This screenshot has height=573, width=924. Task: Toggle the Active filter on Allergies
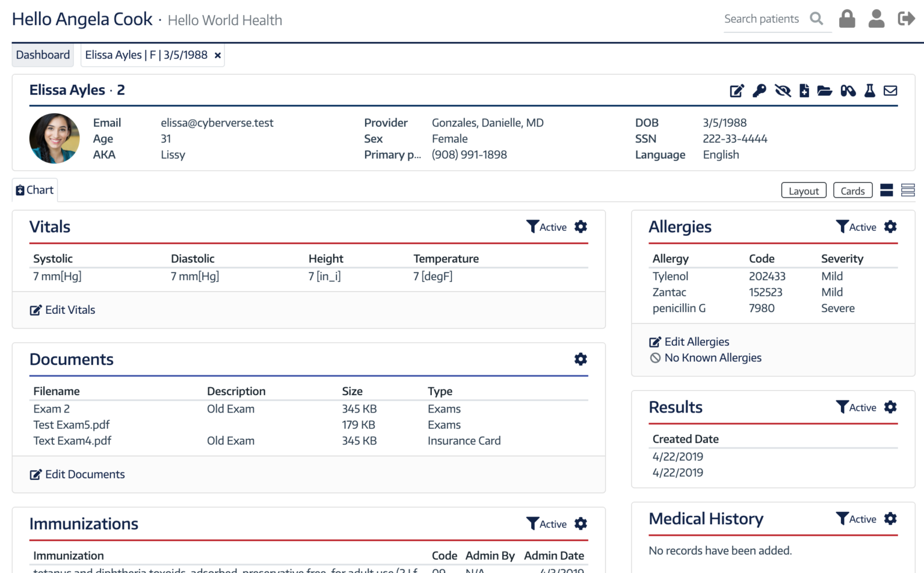click(856, 227)
